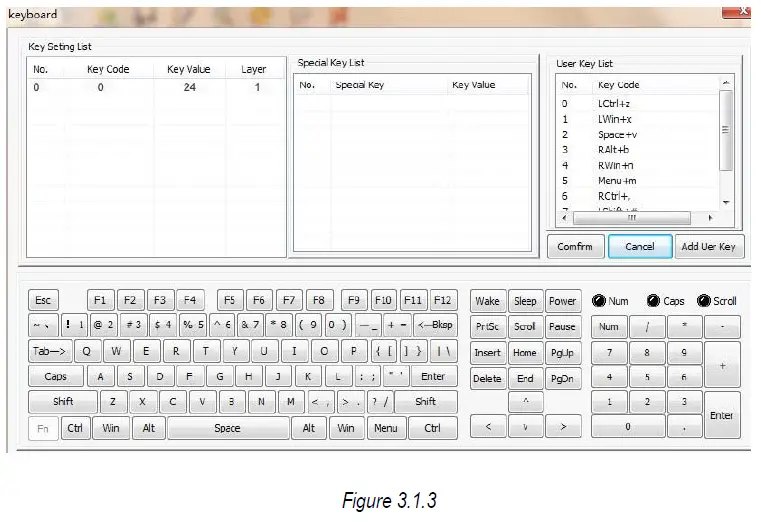The height and width of the screenshot is (522, 761).
Task: Click the User Key List vertical scrollbar thumb
Action: (x=726, y=130)
